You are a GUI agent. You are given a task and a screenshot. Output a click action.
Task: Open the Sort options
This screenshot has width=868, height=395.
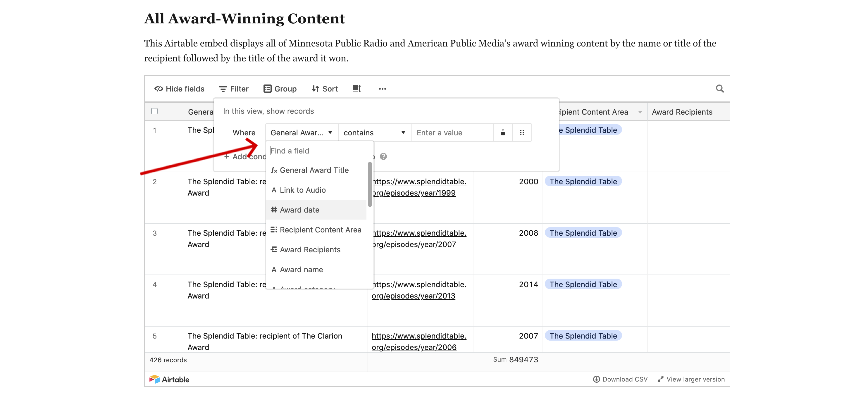(325, 89)
